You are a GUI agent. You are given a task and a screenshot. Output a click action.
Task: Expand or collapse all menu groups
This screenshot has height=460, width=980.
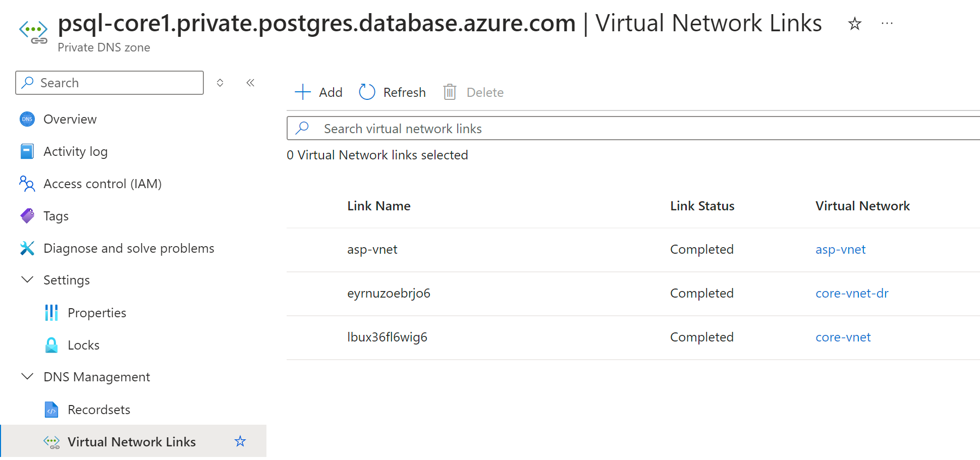[x=220, y=83]
